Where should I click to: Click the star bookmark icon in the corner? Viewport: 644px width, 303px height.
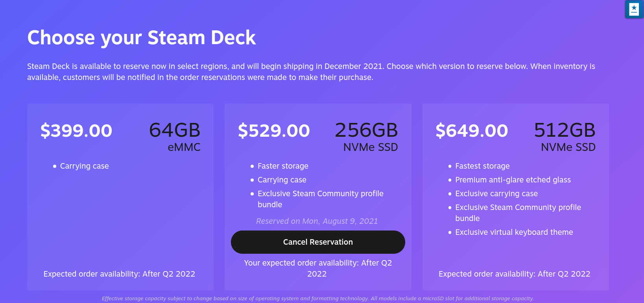634,9
